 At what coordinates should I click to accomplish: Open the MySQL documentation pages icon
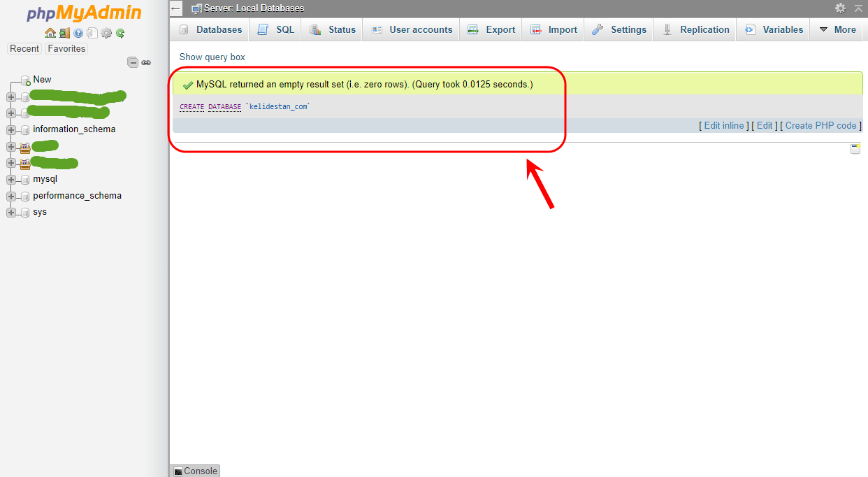point(92,33)
